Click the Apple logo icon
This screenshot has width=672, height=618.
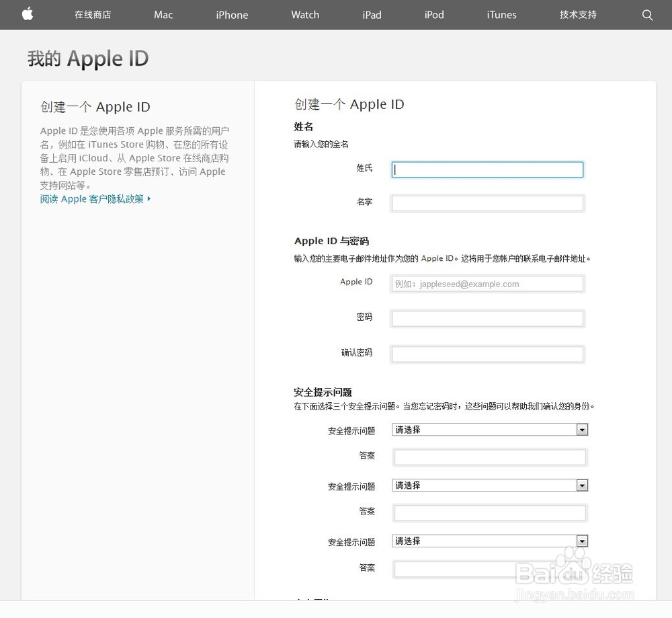tap(28, 14)
